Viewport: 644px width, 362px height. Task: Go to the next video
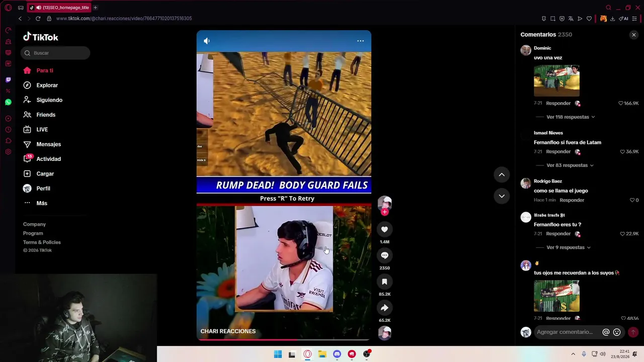(502, 196)
